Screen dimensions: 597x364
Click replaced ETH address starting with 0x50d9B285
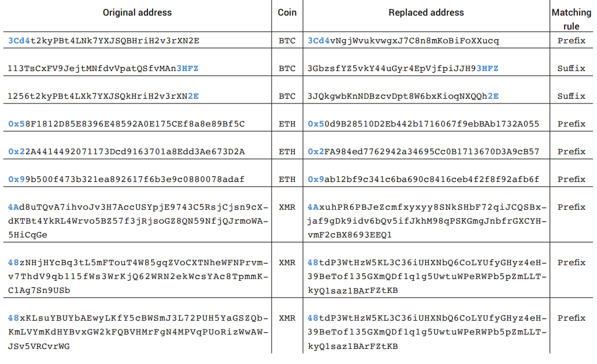tap(423, 124)
